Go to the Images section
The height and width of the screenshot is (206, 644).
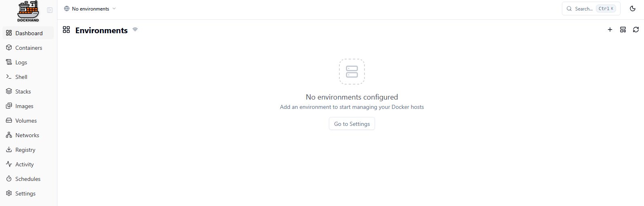(24, 106)
